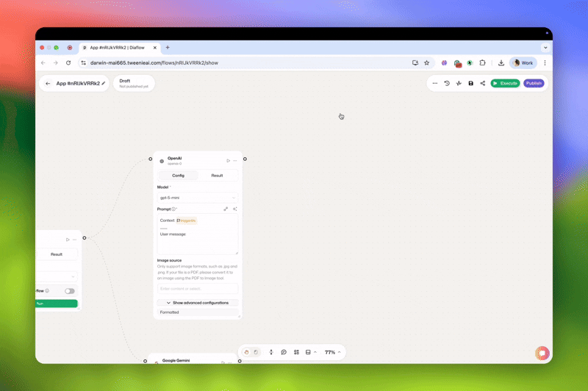588x391 pixels.
Task: Click the OpenAI node left connector dot
Action: 151,159
